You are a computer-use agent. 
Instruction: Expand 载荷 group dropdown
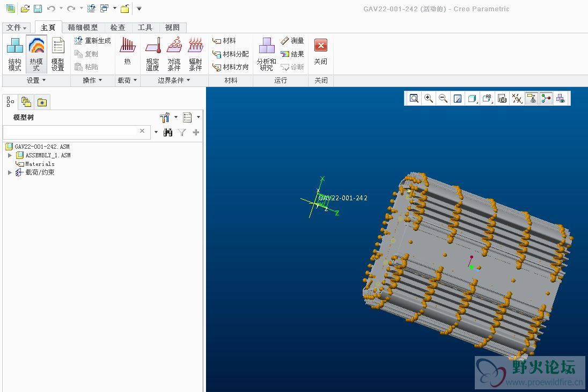(128, 81)
